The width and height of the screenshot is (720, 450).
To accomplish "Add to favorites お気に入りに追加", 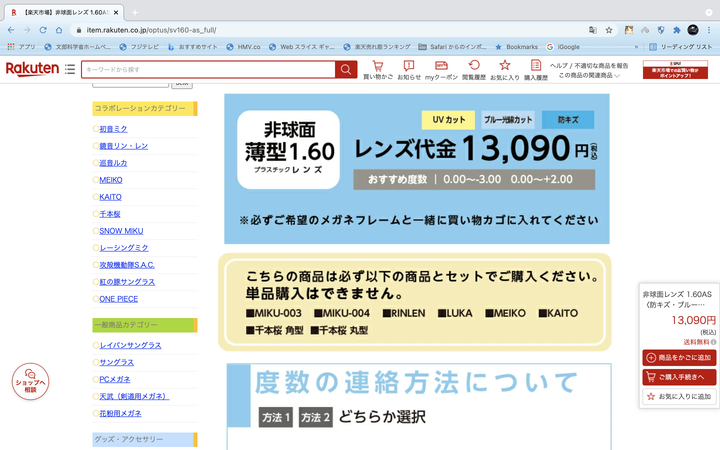I will click(679, 396).
